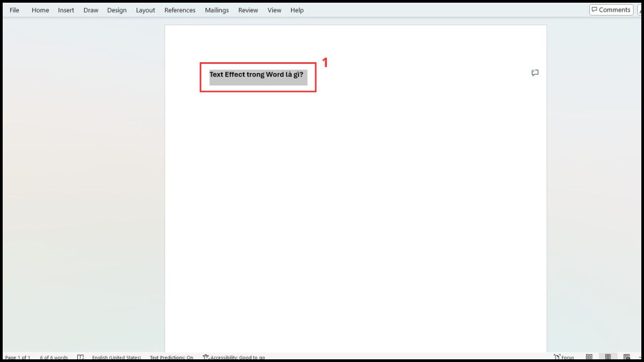
Task: Open the Help tab
Action: pos(297,10)
